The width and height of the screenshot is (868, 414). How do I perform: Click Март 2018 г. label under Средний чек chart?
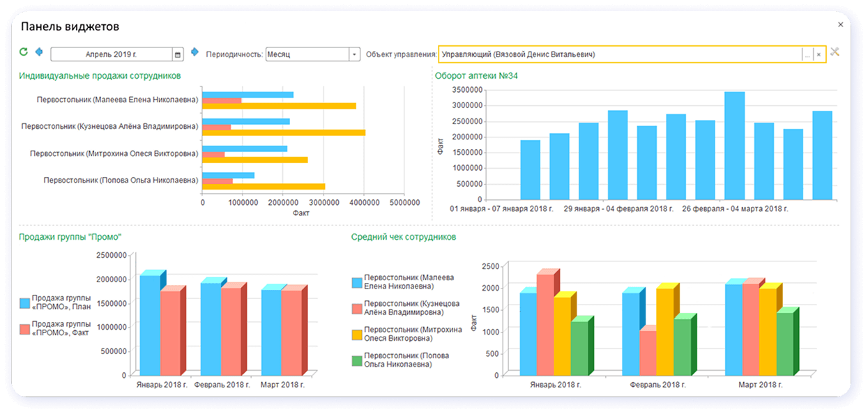[x=761, y=384]
